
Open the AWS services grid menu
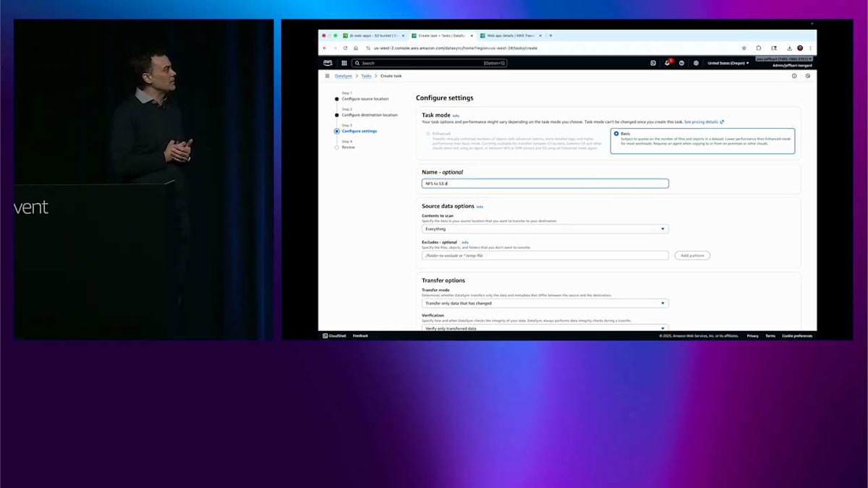click(x=344, y=63)
